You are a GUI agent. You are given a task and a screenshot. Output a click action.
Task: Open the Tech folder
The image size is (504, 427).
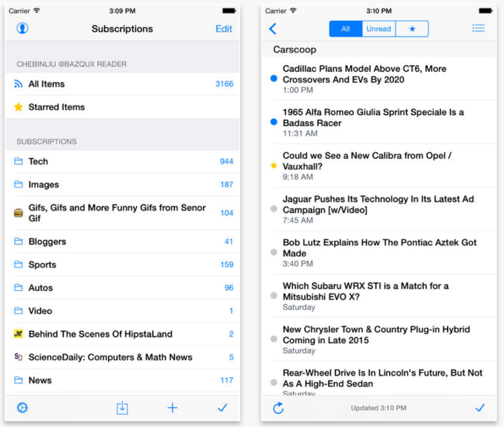[123, 161]
